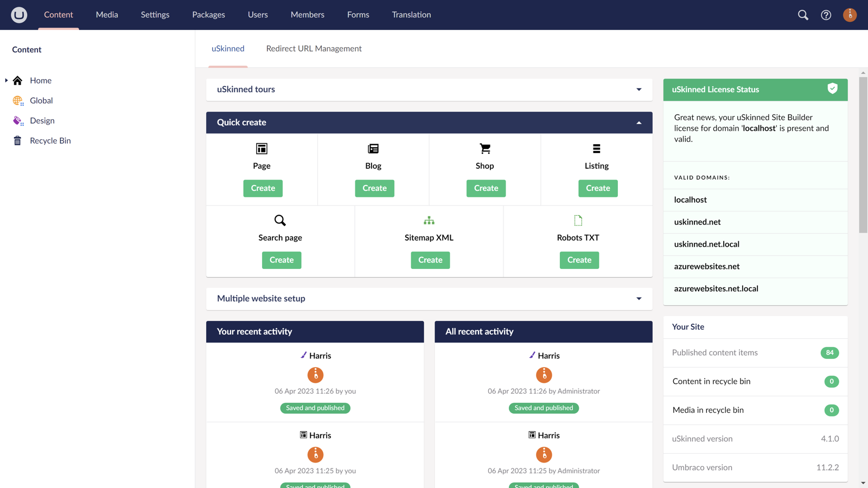This screenshot has width=868, height=488.
Task: Click the Umbraco logo icon
Action: (19, 15)
